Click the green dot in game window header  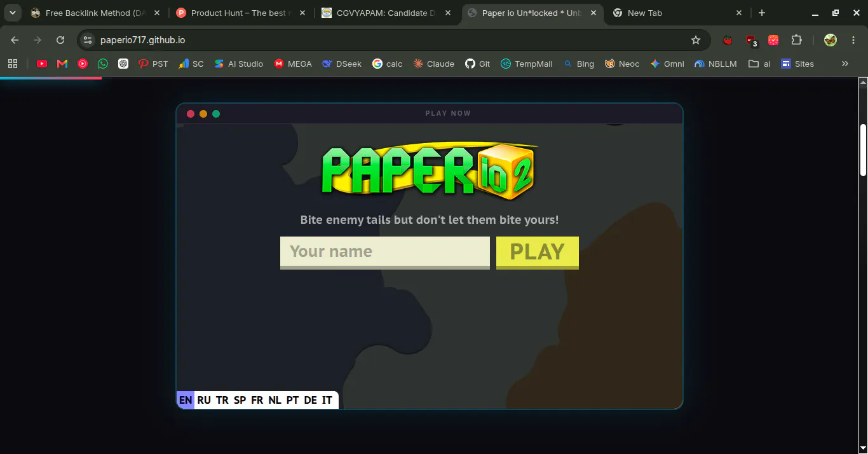pos(216,114)
